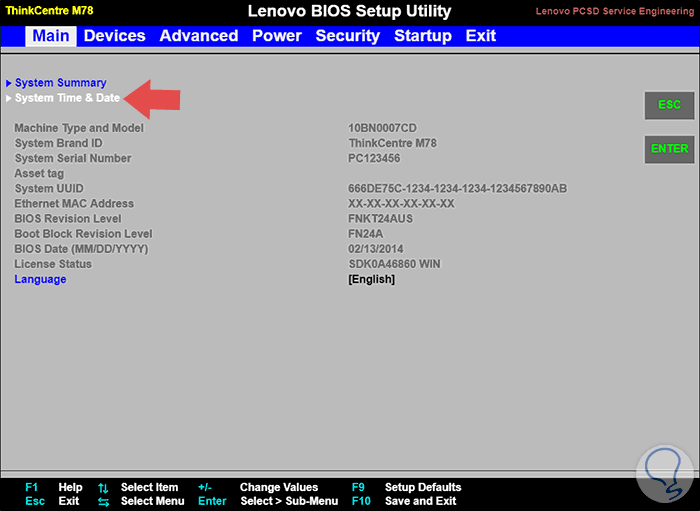Image resolution: width=700 pixels, height=511 pixels.
Task: Click the green ENTER button
Action: point(669,149)
